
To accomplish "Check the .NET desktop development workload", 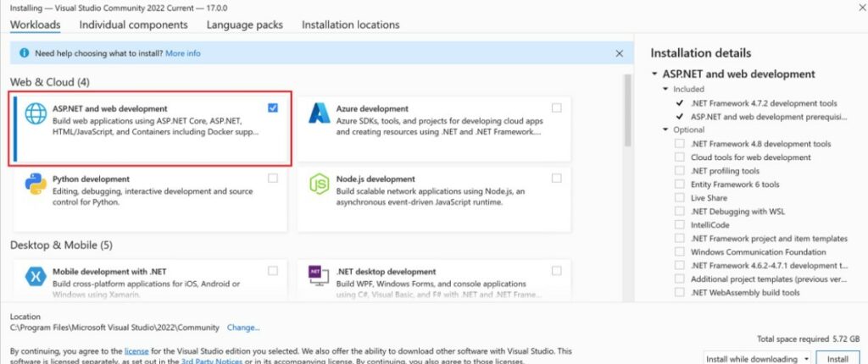I will (x=556, y=271).
